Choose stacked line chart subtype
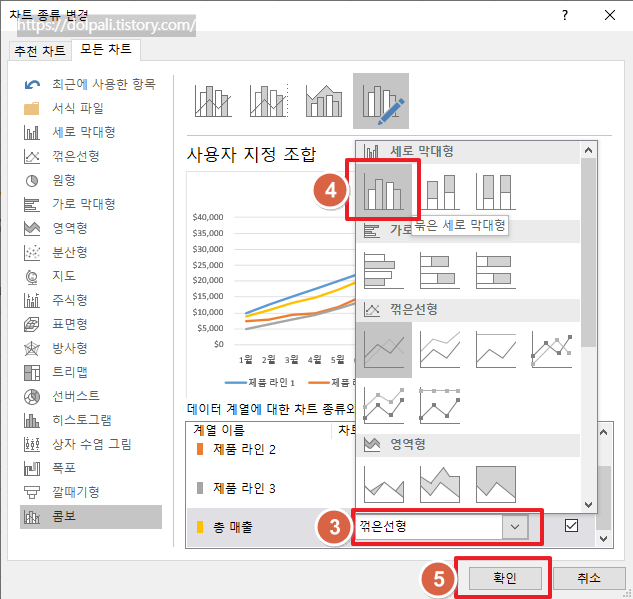This screenshot has width=633, height=599. (x=440, y=350)
